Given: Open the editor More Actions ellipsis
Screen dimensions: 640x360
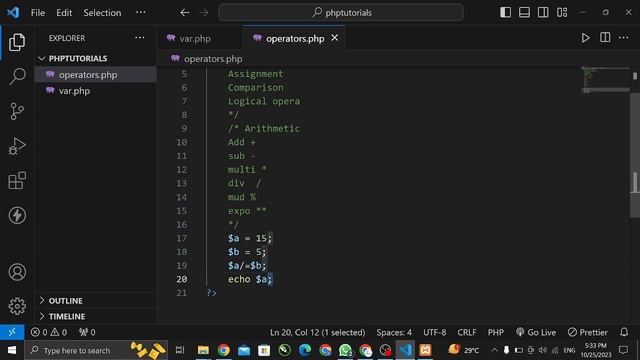Looking at the screenshot, I should click(x=623, y=38).
